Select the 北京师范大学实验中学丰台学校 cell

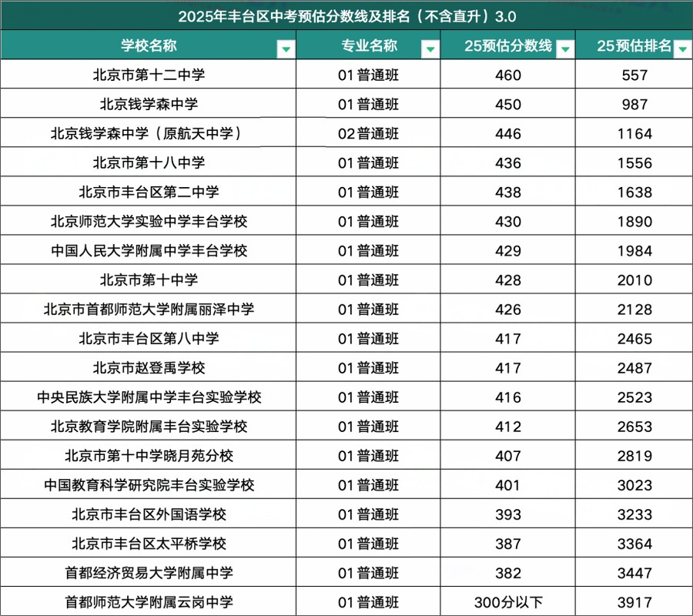tap(150, 221)
